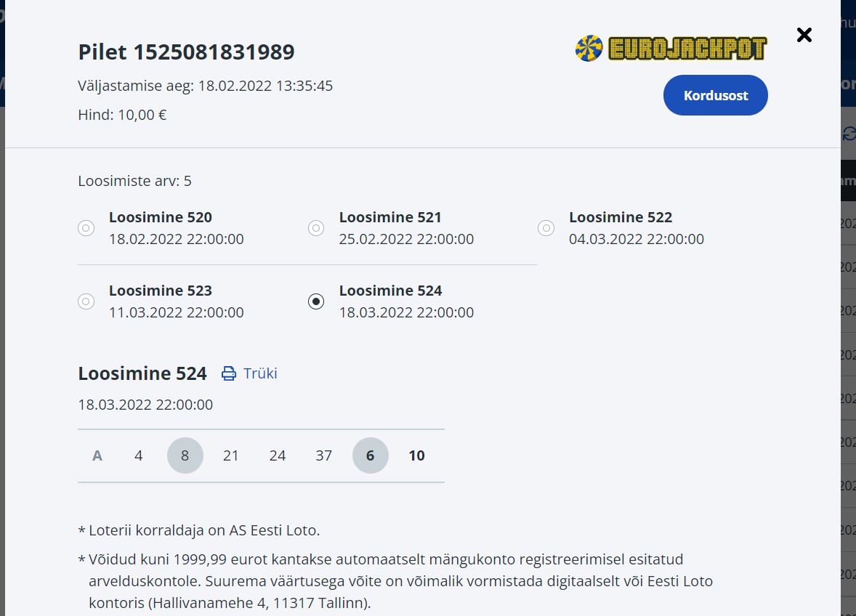
Task: Click the highlighted number 8 ball
Action: pyautogui.click(x=185, y=455)
